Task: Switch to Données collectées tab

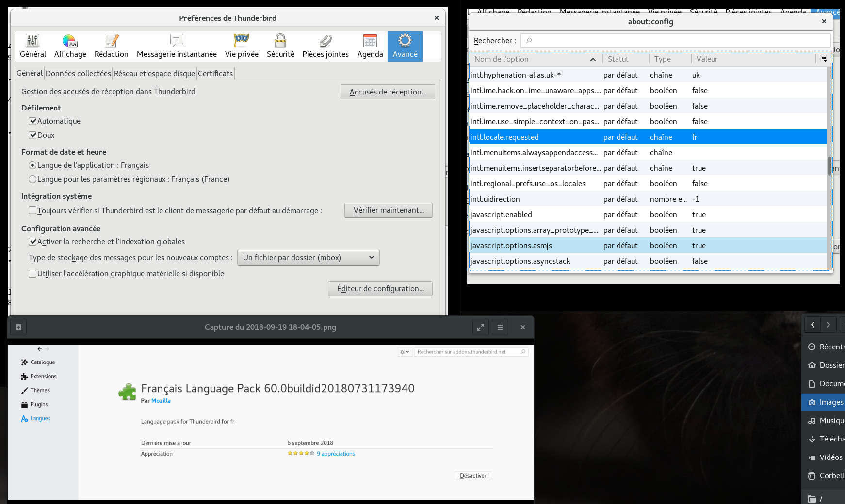Action: (x=78, y=74)
